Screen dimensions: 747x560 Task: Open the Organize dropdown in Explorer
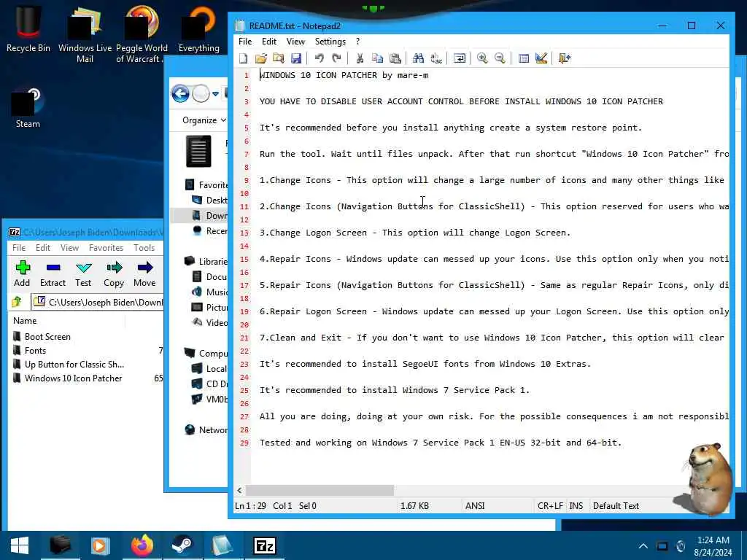204,120
